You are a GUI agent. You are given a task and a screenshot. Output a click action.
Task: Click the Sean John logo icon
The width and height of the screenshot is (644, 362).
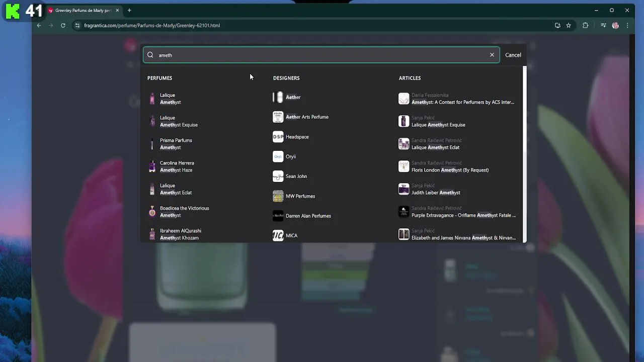pyautogui.click(x=278, y=176)
